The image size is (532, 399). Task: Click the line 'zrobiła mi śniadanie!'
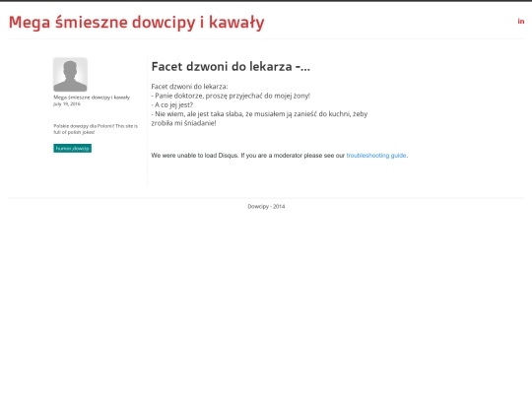click(183, 123)
